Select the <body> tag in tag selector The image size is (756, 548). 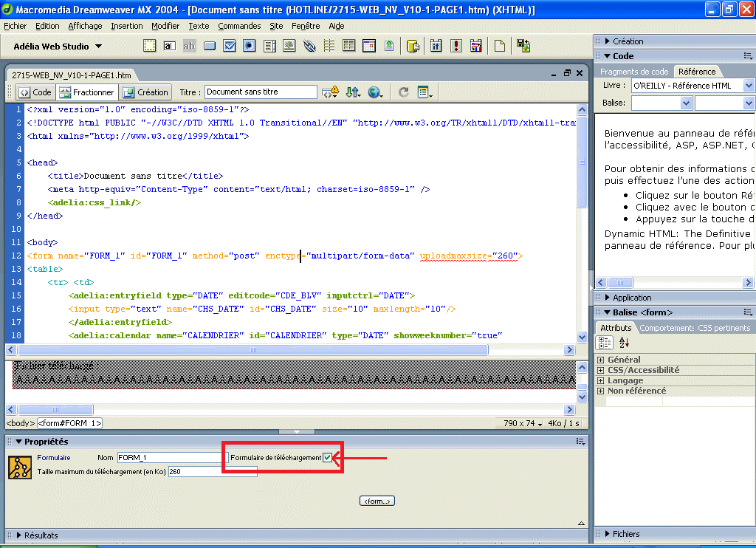[20, 423]
